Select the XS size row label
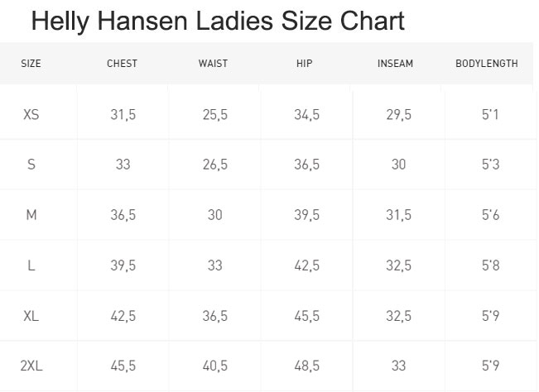Screen dimensions: 539x392 (x=31, y=115)
